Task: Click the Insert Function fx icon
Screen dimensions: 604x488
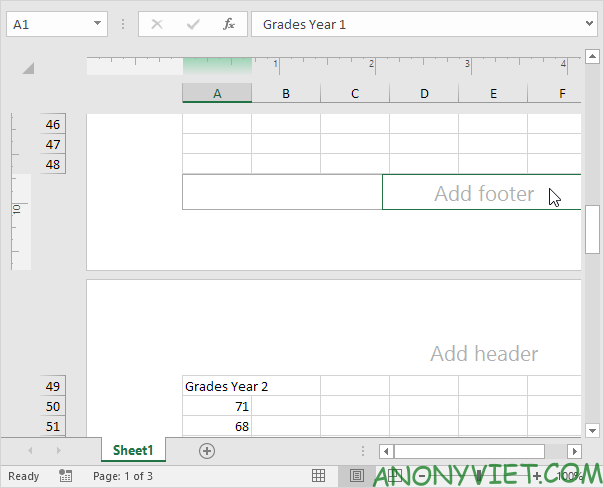Action: pyautogui.click(x=228, y=24)
